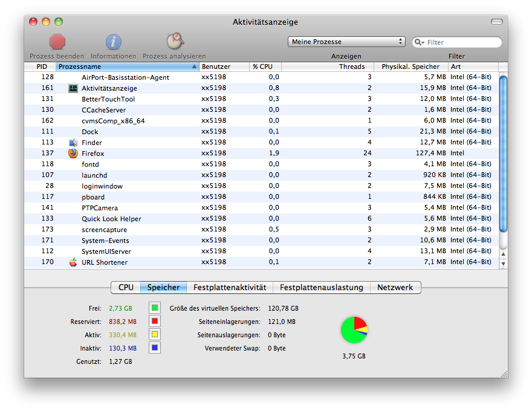The width and height of the screenshot is (532, 411).
Task: Open the Informationen info icon
Action: click(114, 42)
